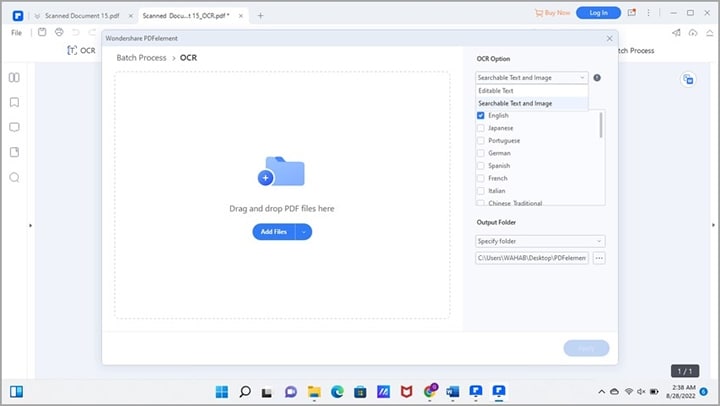
Task: Check the French language checkbox
Action: (x=481, y=178)
